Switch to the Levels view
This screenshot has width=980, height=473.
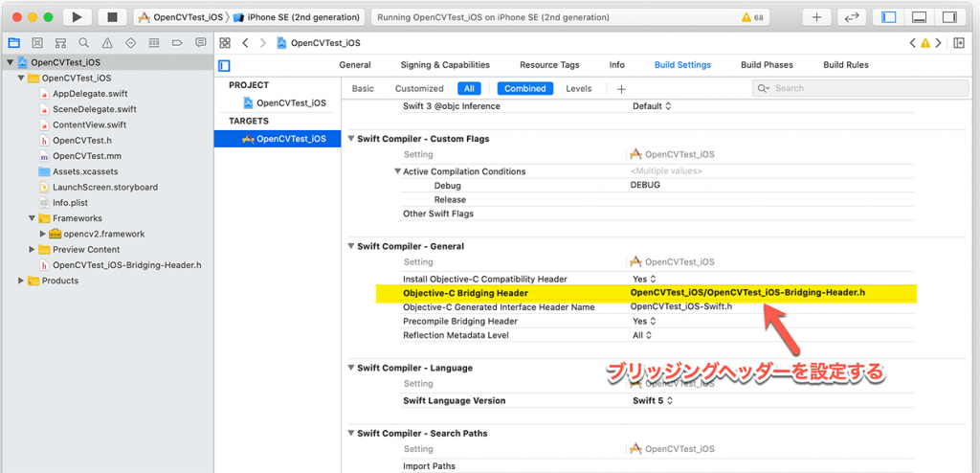tap(579, 89)
